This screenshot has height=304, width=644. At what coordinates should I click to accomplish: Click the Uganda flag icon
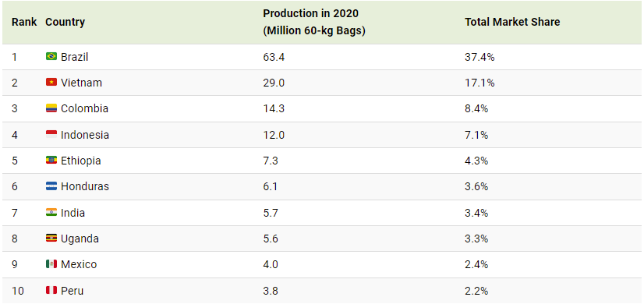pos(51,239)
